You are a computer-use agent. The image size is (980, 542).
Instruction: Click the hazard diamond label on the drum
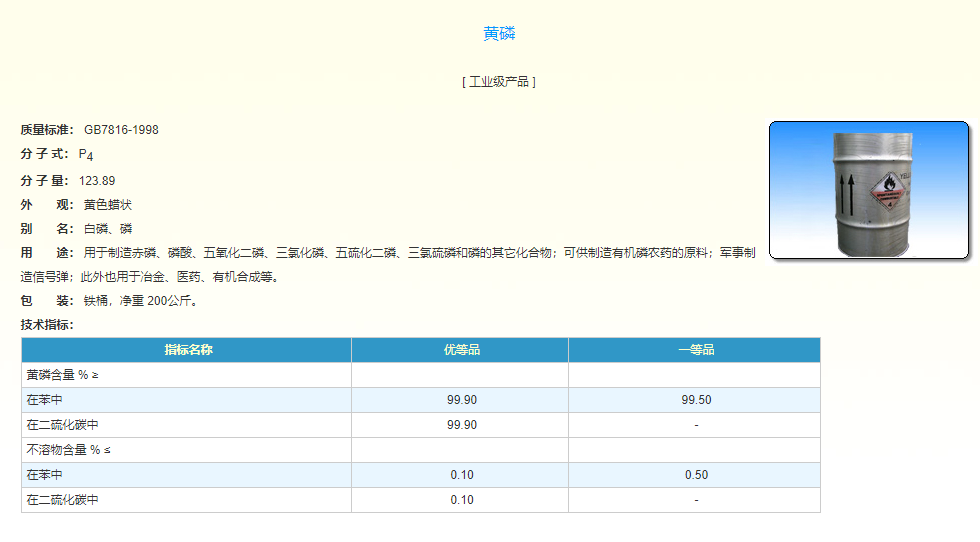(x=888, y=190)
